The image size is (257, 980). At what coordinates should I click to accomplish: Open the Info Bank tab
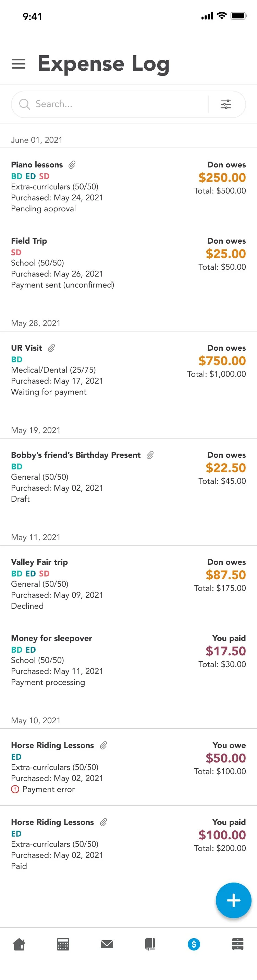click(x=237, y=944)
